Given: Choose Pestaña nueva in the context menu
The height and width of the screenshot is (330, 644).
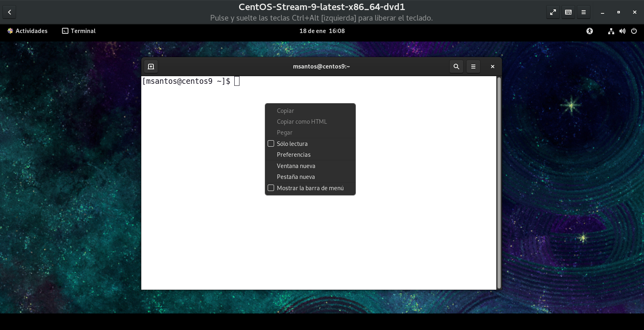Looking at the screenshot, I should click(295, 177).
